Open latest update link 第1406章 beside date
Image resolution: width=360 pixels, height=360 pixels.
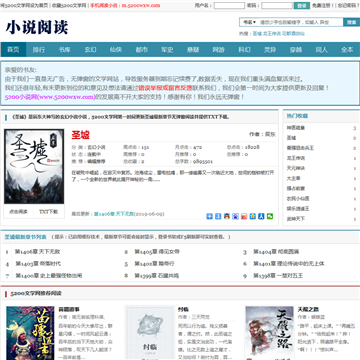tap(114, 214)
